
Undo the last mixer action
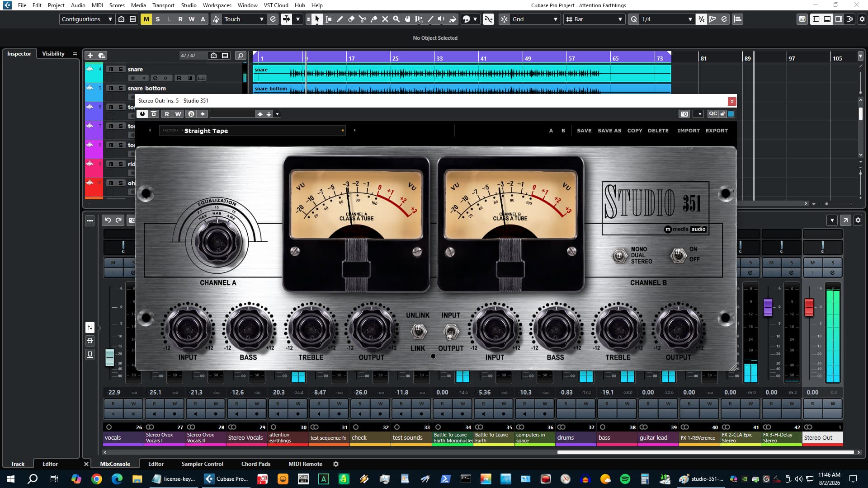click(x=108, y=220)
